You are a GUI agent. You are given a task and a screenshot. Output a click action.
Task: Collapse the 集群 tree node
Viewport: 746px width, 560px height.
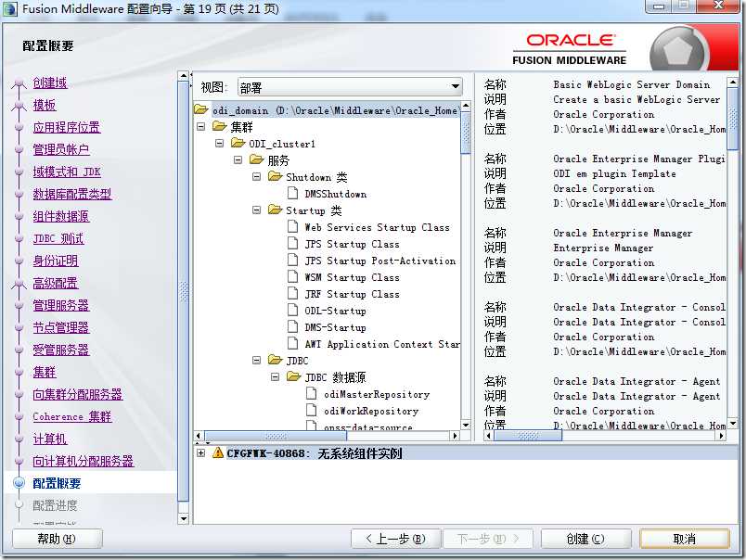click(201, 127)
